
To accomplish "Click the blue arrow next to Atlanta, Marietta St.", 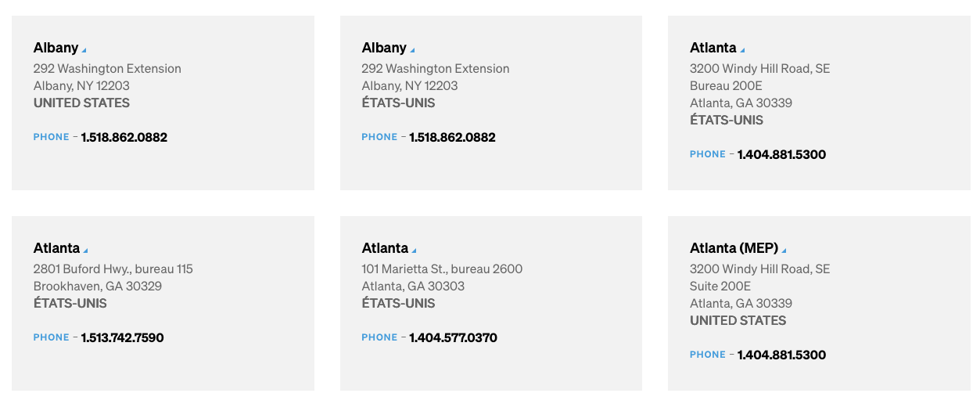I will [414, 251].
